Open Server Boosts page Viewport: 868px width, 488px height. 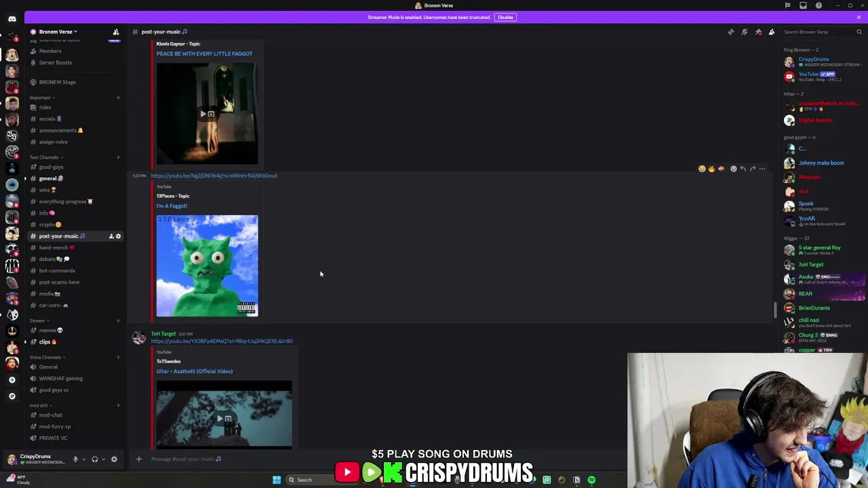(x=75, y=62)
